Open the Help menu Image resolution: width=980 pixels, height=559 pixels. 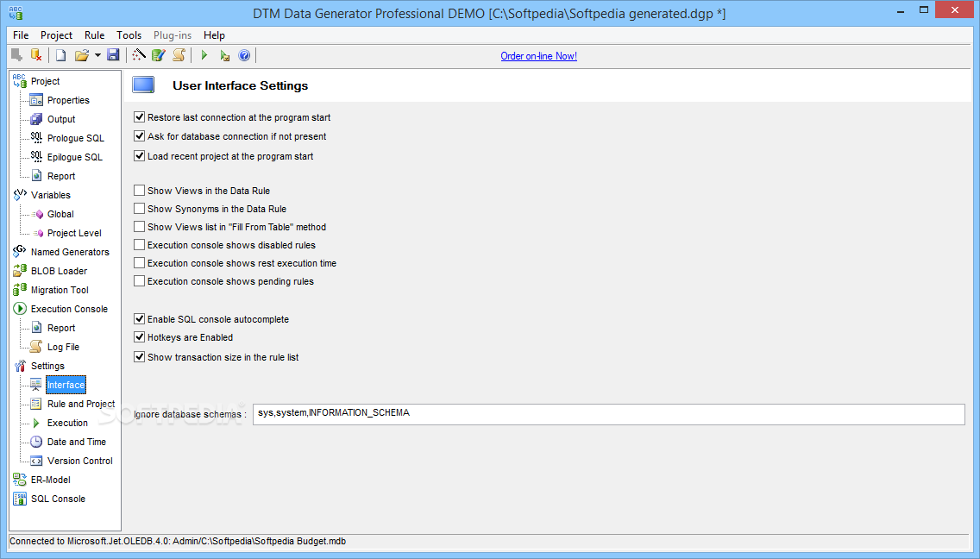click(214, 35)
